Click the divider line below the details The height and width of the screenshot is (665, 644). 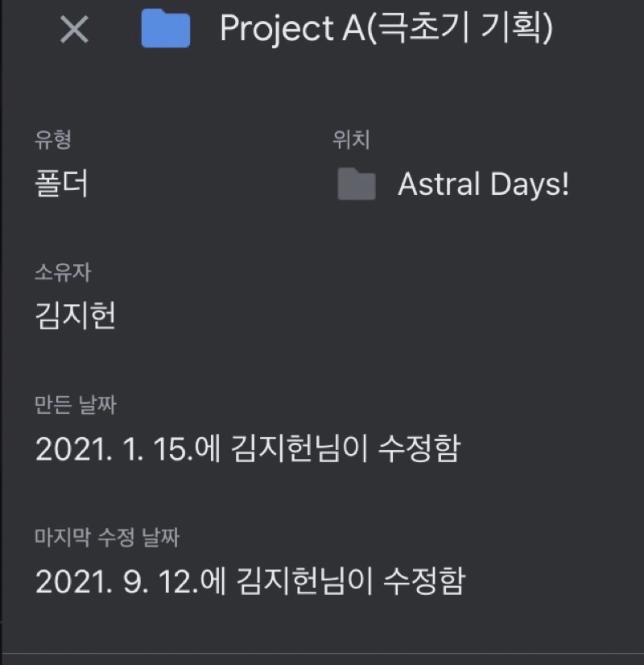pyautogui.click(x=322, y=653)
